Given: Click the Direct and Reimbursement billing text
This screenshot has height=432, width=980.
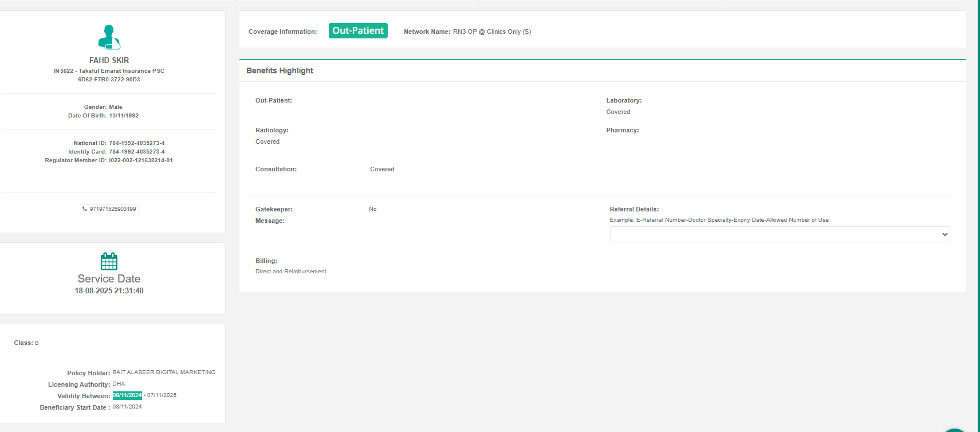Looking at the screenshot, I should coord(291,272).
